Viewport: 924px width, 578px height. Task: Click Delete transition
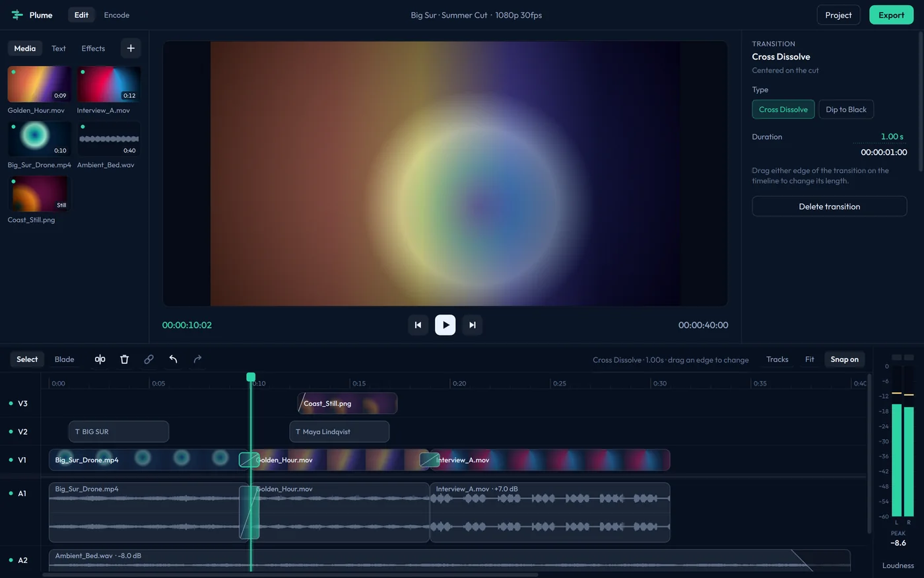point(830,206)
